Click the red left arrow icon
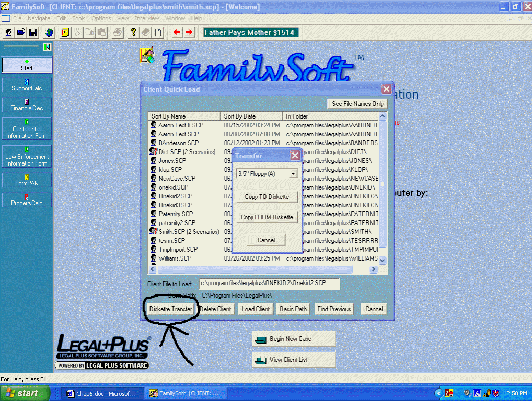 coord(177,32)
